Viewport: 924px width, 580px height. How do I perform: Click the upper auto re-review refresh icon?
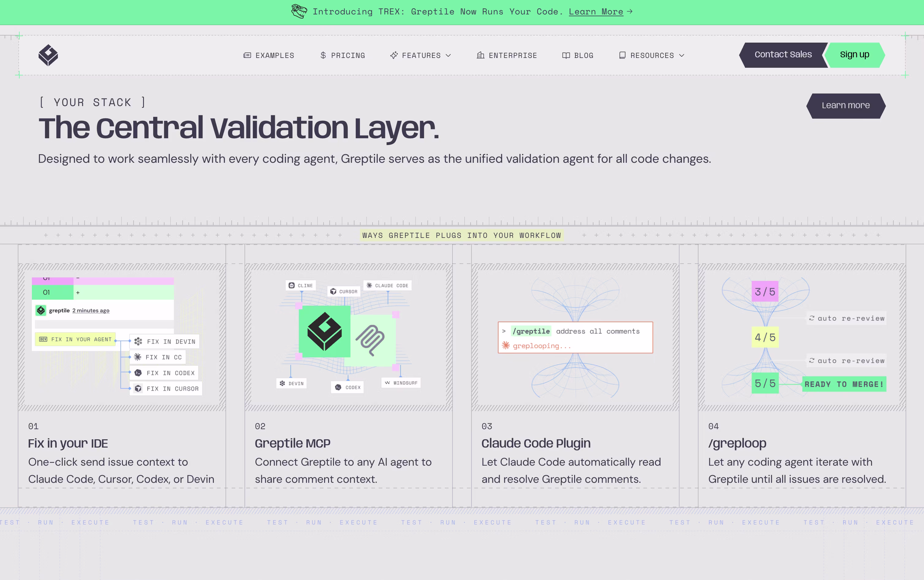click(812, 319)
